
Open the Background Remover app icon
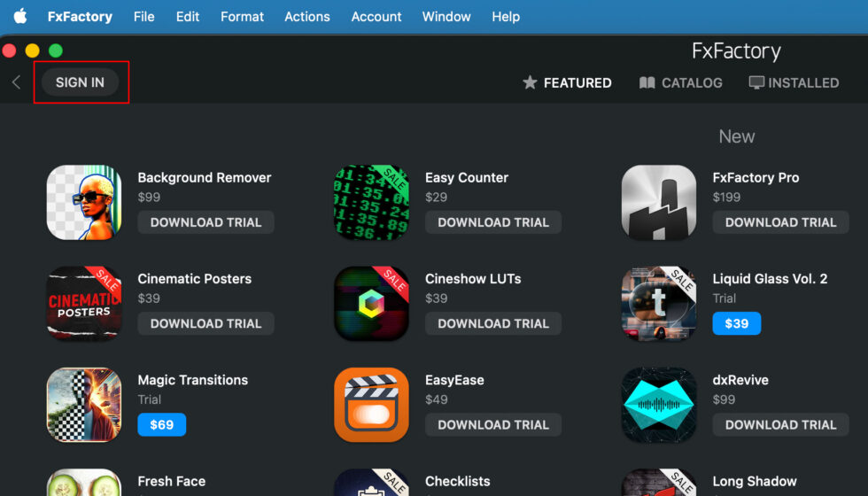click(x=84, y=203)
